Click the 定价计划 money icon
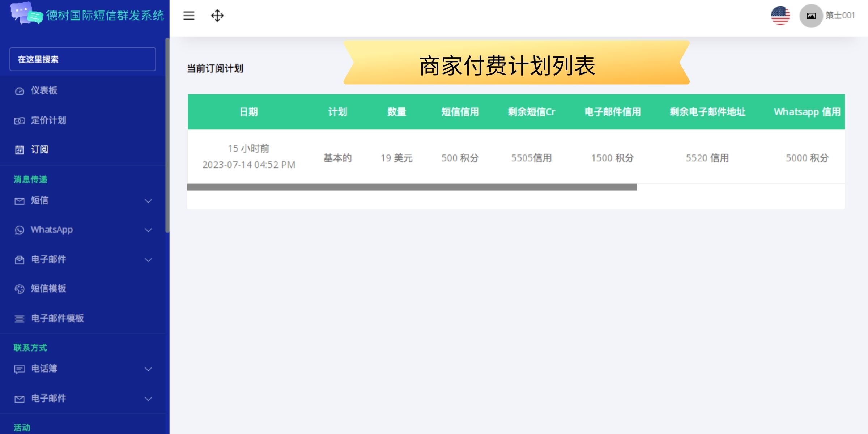Viewport: 868px width, 434px height. coord(19,121)
